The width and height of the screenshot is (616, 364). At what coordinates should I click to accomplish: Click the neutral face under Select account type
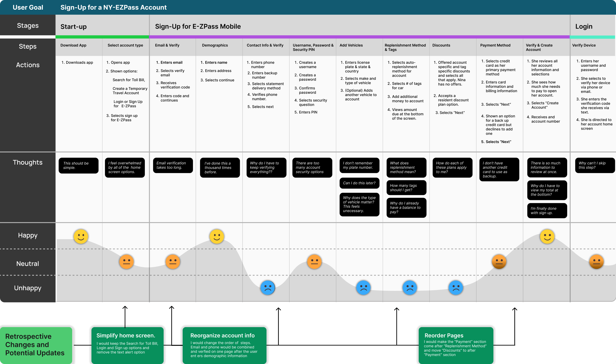click(x=126, y=261)
